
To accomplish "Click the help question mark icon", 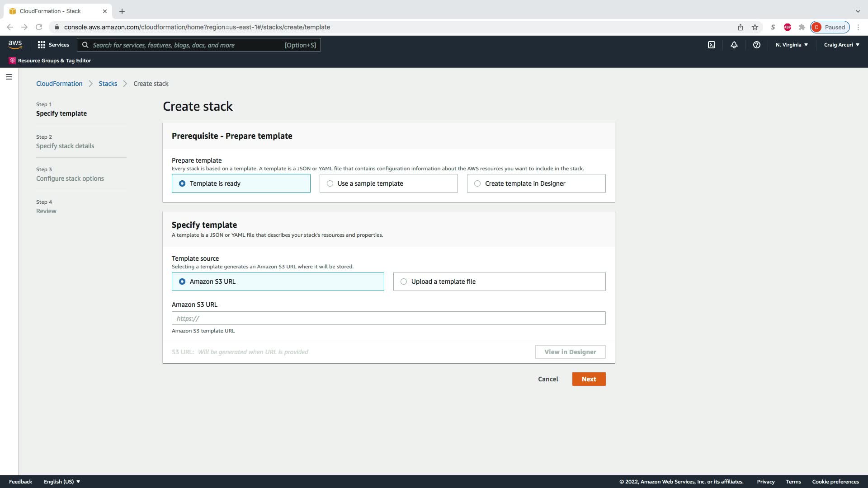I will 756,45.
